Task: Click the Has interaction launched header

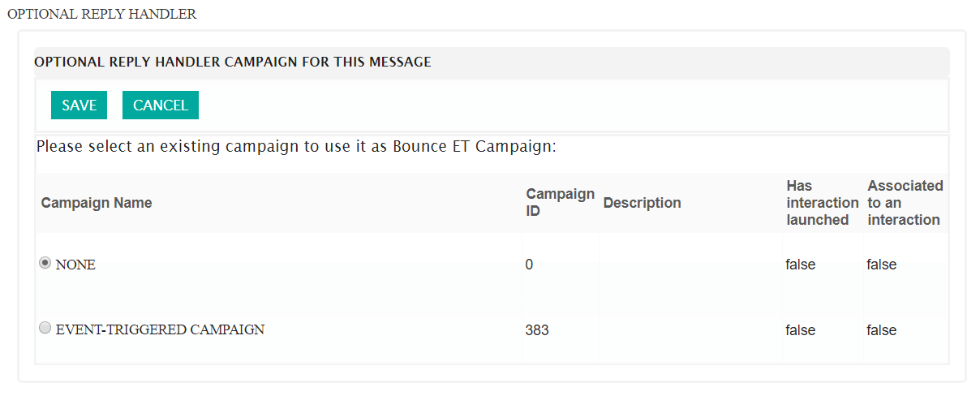Action: point(822,203)
